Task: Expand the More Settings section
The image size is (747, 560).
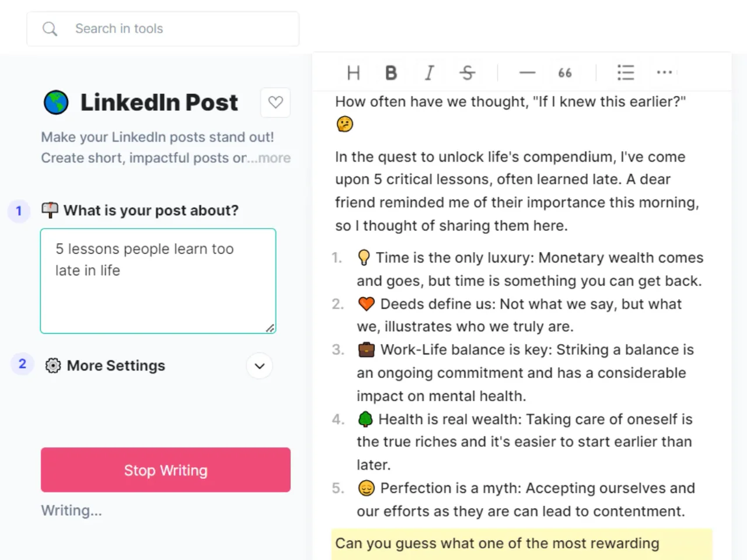Action: (x=260, y=366)
